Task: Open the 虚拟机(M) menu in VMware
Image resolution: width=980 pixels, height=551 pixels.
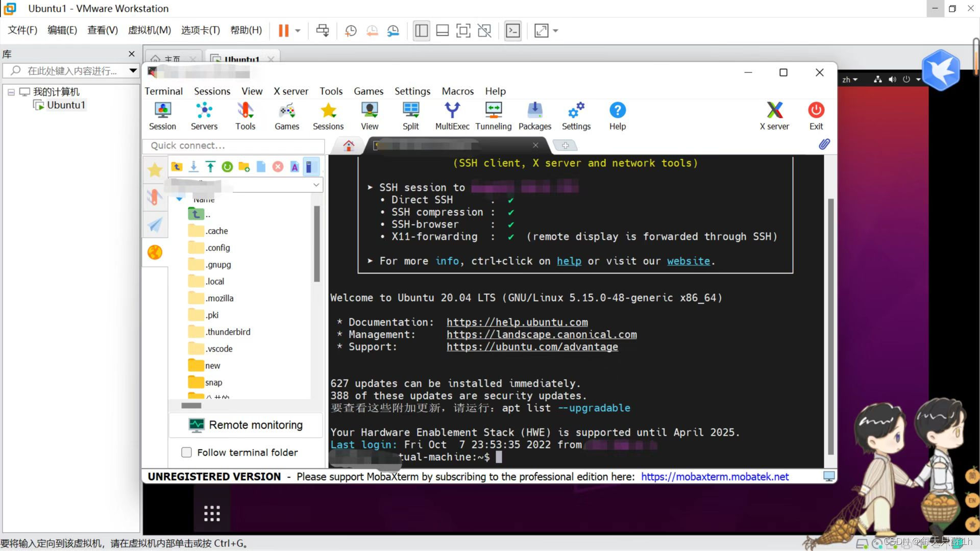Action: (149, 30)
